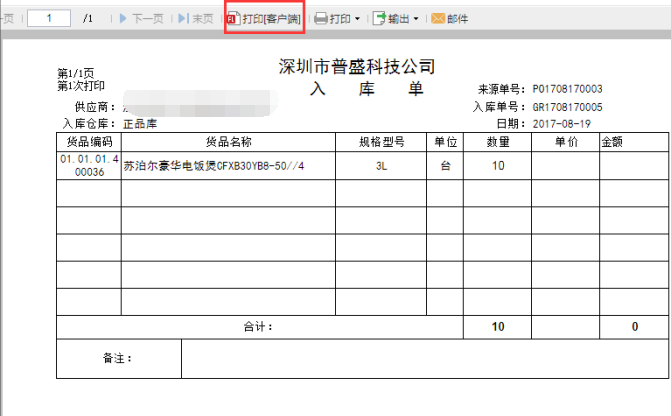
Task: Expand the 输出 dropdown arrow
Action: coord(416,19)
